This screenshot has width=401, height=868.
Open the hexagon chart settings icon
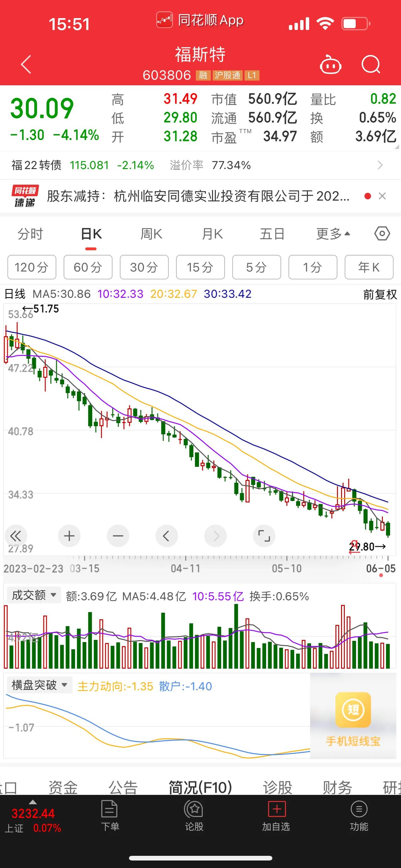pyautogui.click(x=382, y=234)
